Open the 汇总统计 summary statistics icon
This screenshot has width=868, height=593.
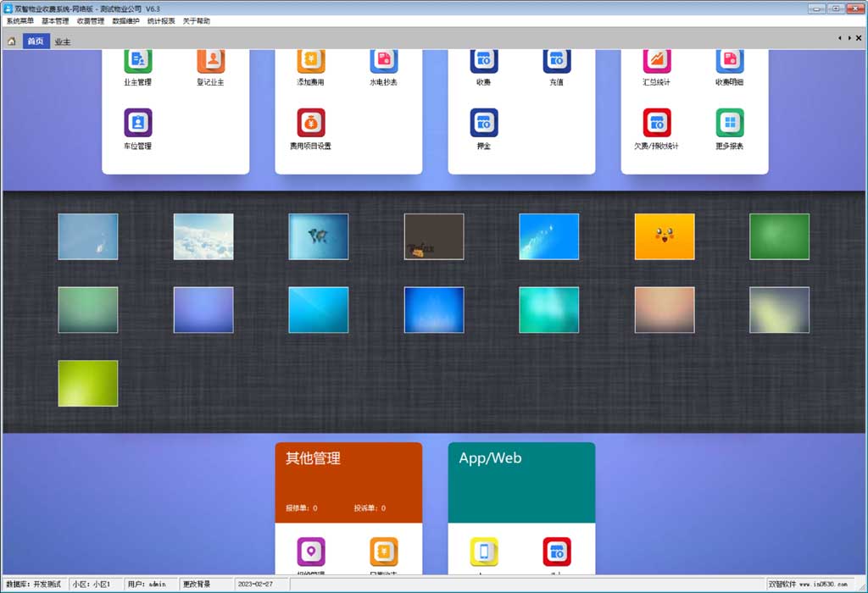[657, 61]
